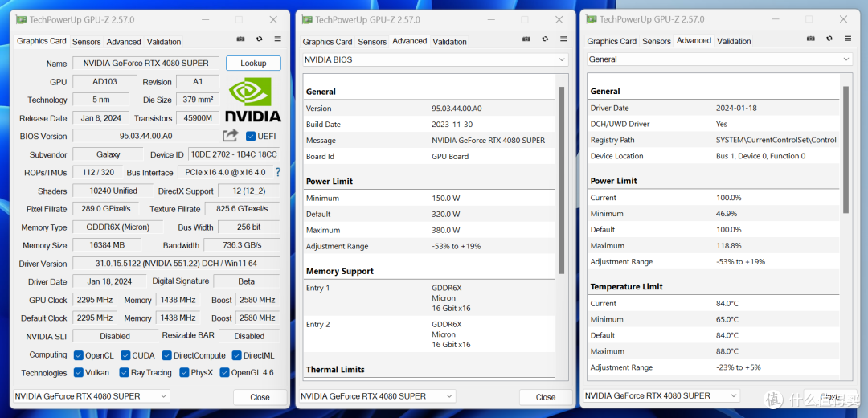Toggle the Ray Tracing checkbox
This screenshot has width=868, height=418.
(x=124, y=373)
